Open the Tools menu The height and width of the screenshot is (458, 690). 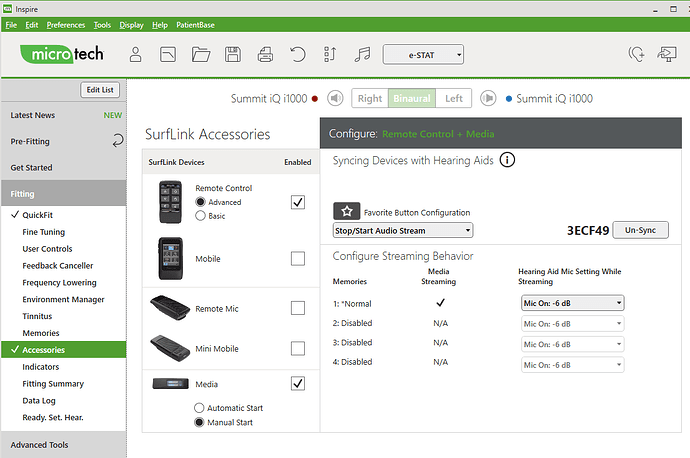coord(102,25)
